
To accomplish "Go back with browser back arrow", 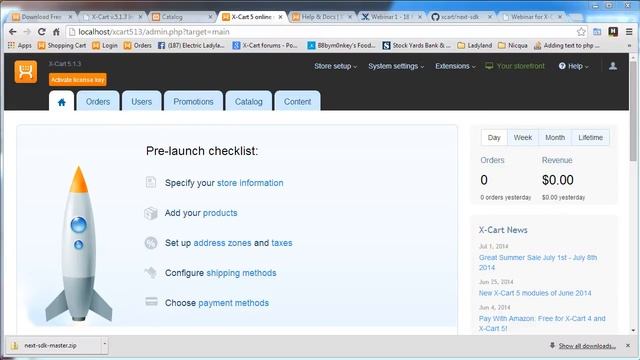I will pos(13,32).
